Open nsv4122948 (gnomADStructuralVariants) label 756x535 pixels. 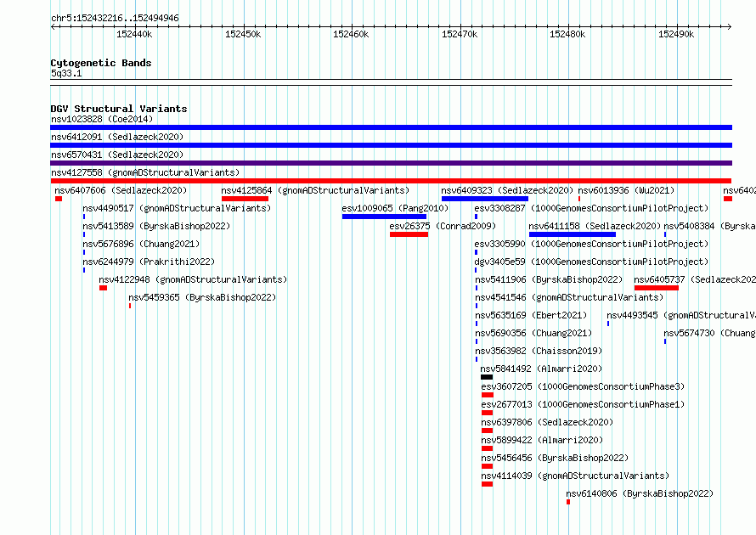[193, 279]
